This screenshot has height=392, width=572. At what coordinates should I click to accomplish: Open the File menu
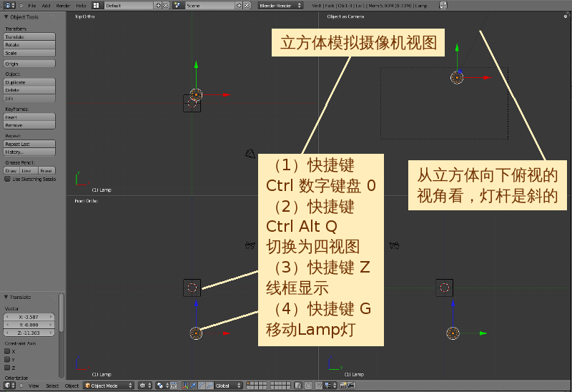point(32,6)
